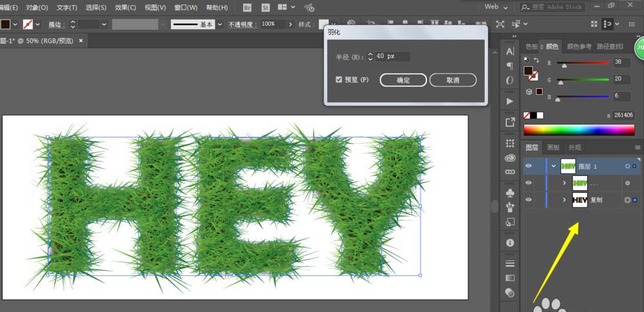
Task: Click 确定 in the Feather dialog
Action: coord(403,80)
